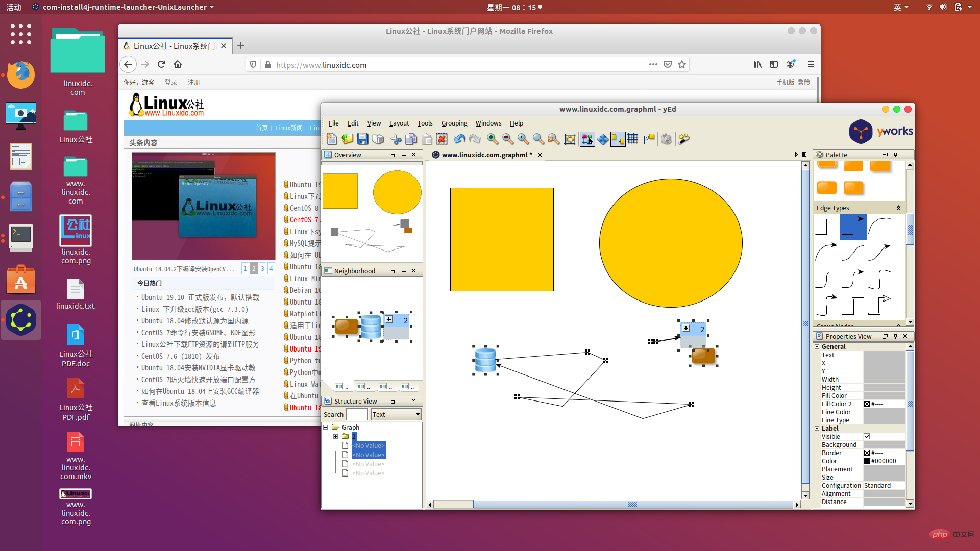Screen dimensions: 980x551
Task: Click the black label Color swatch
Action: click(867, 461)
